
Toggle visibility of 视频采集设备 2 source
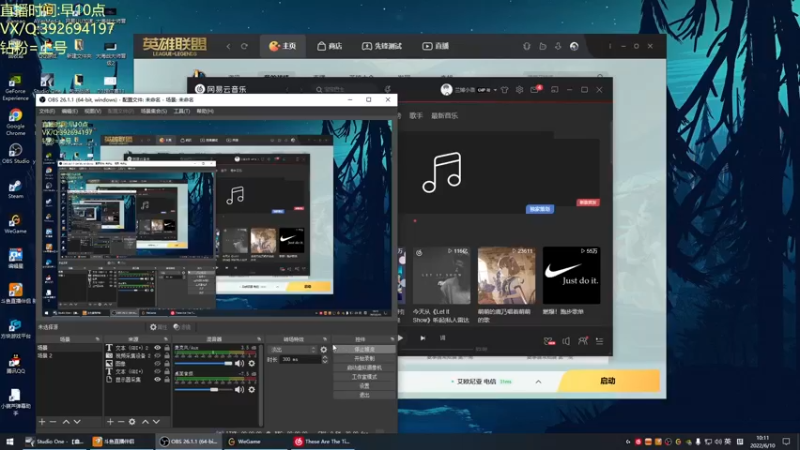pyautogui.click(x=158, y=356)
